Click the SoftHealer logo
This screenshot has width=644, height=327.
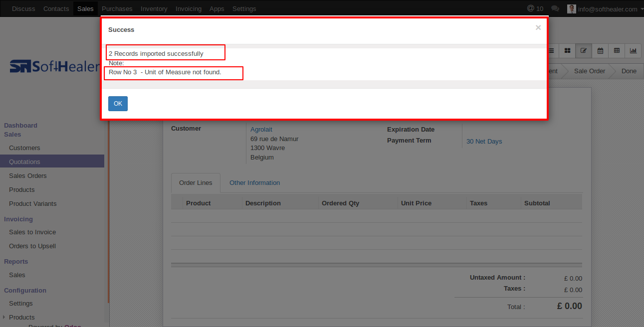pyautogui.click(x=54, y=66)
